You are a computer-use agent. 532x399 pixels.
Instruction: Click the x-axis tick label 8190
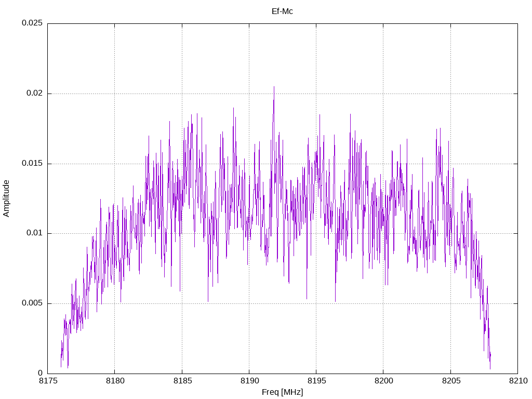tap(250, 381)
